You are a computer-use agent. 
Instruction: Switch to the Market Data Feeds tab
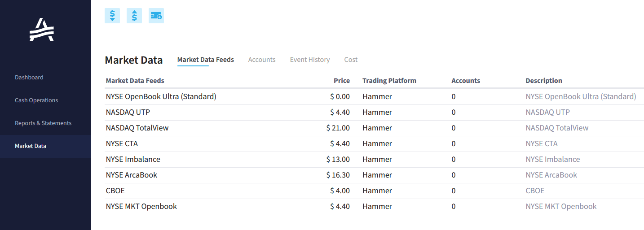click(x=206, y=60)
